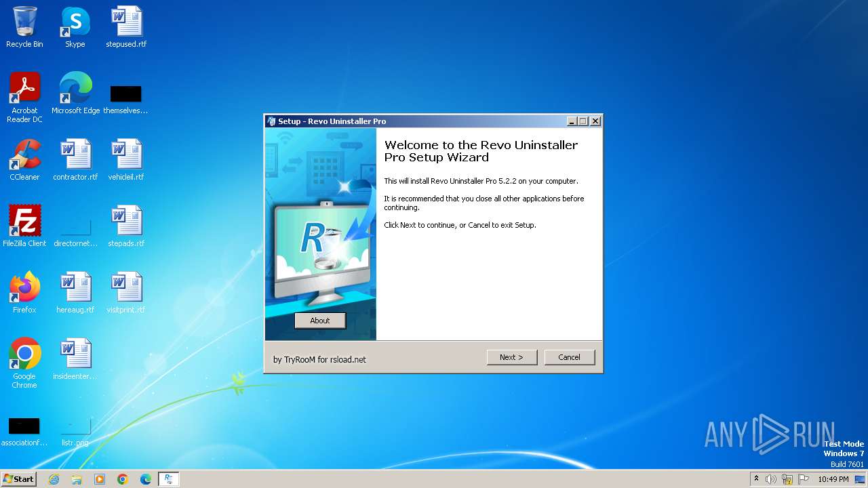Select the vehicleil.rtf document icon
868x488 pixels.
pyautogui.click(x=126, y=160)
